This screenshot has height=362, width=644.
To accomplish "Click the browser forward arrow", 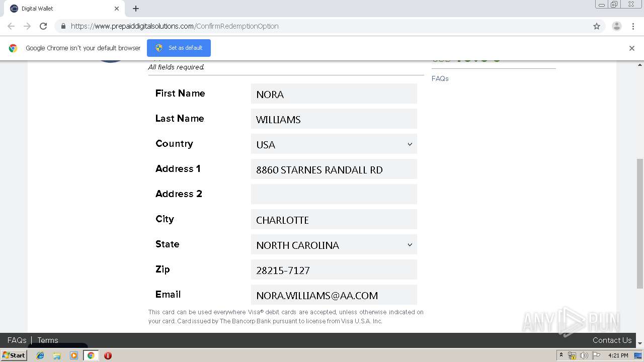I will [27, 26].
